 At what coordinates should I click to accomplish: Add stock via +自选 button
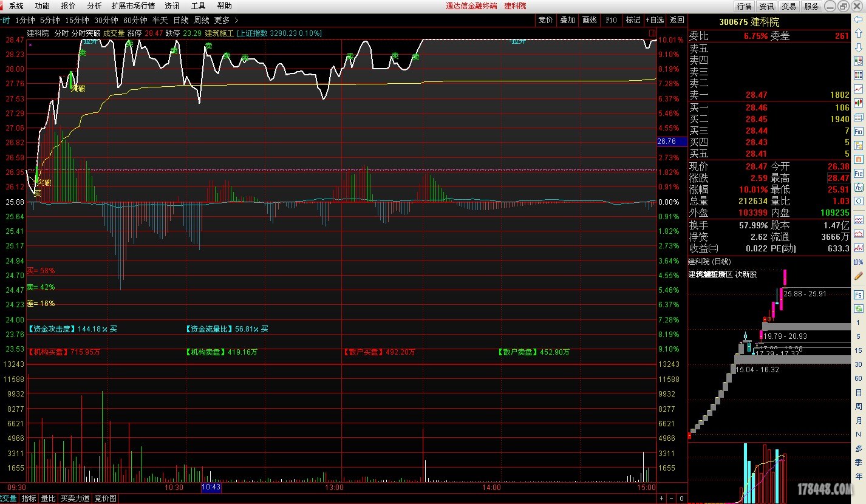[655, 20]
